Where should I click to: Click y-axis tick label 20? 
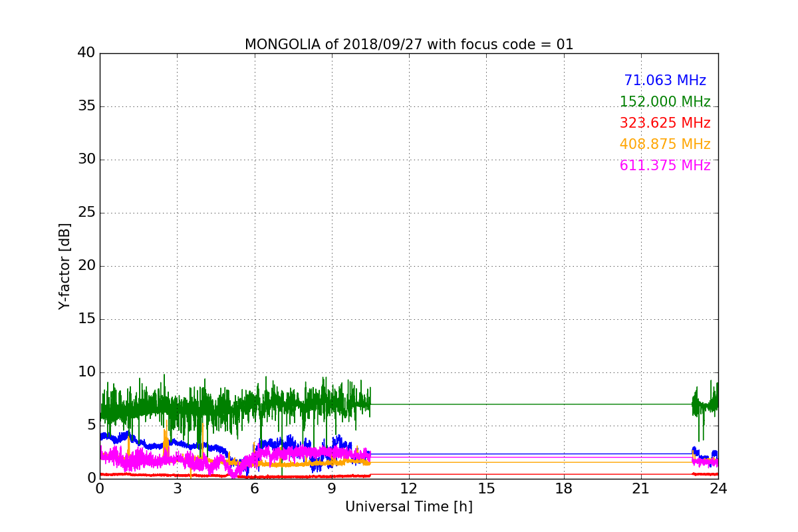[x=86, y=266]
